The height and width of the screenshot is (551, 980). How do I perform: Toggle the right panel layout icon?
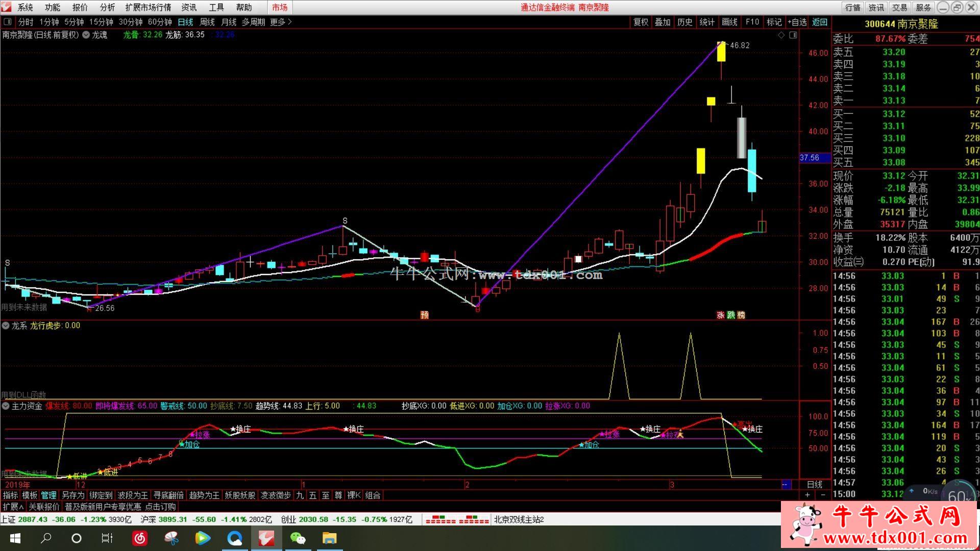tap(793, 35)
